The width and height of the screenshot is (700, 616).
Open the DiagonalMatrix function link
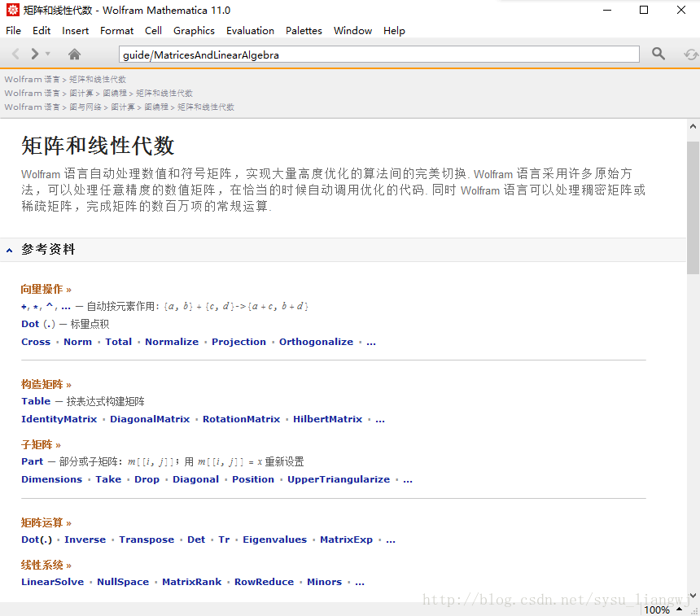[150, 419]
